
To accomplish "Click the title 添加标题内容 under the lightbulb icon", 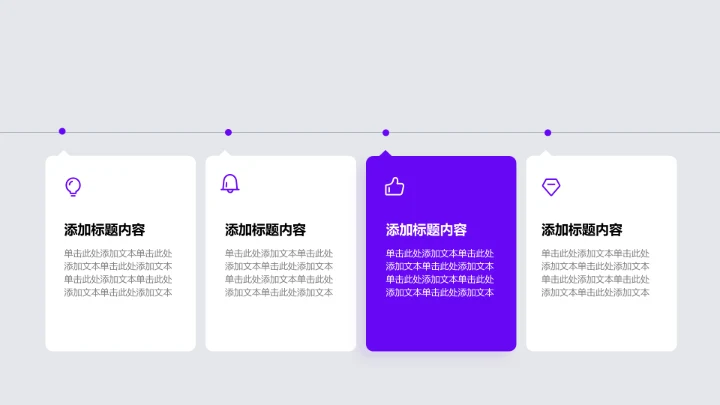I will [x=105, y=230].
